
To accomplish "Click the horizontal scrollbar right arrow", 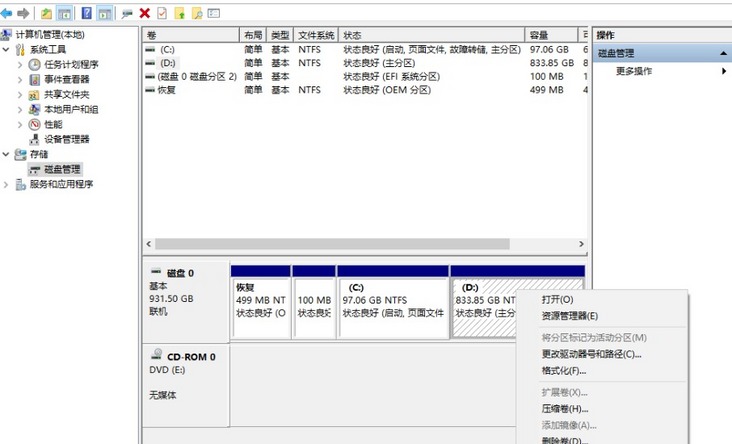I will tap(581, 244).
